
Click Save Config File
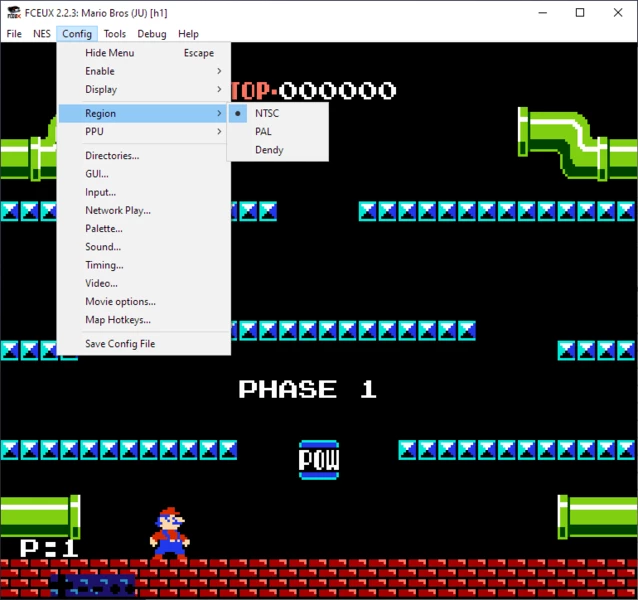click(144, 344)
